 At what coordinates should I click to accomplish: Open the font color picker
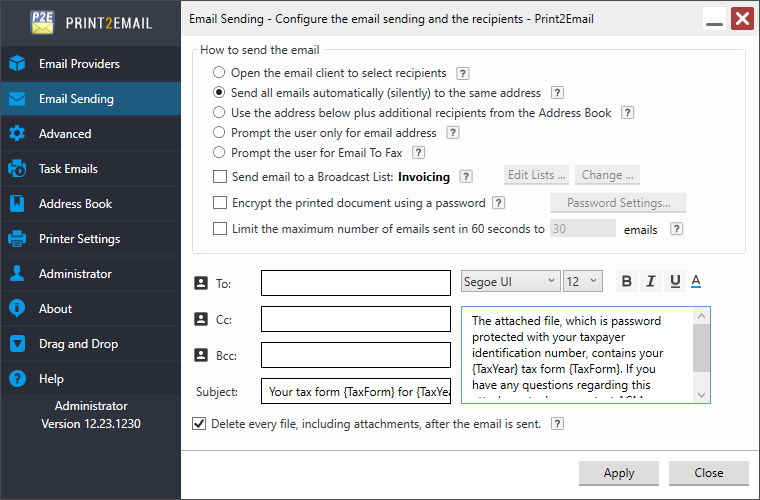[x=696, y=281]
